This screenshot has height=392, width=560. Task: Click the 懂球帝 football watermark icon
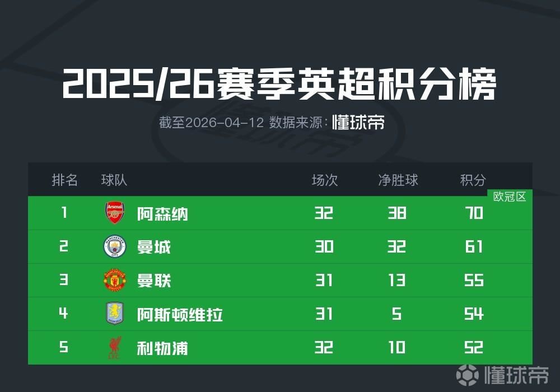point(468,374)
